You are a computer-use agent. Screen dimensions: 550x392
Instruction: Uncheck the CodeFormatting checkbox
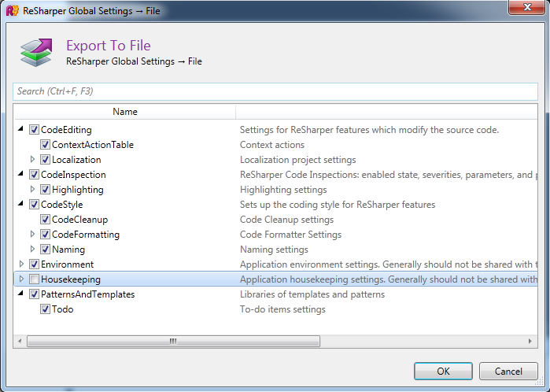(45, 234)
